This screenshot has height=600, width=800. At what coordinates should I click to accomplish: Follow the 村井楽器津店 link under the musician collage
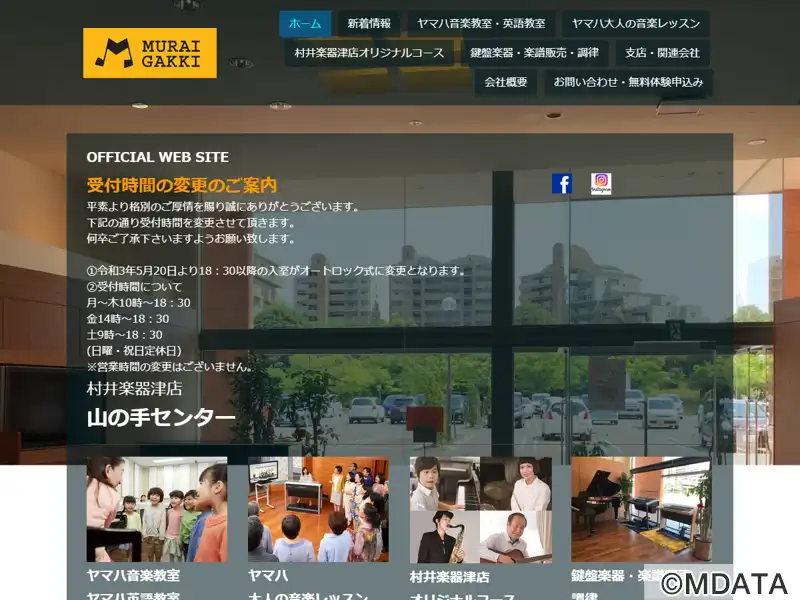click(449, 577)
